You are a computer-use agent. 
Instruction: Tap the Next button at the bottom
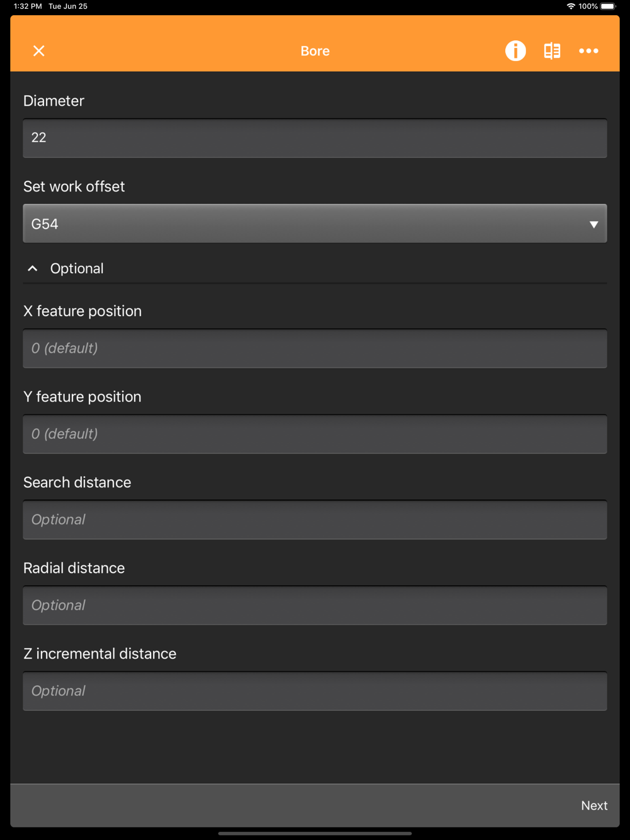pos(594,805)
